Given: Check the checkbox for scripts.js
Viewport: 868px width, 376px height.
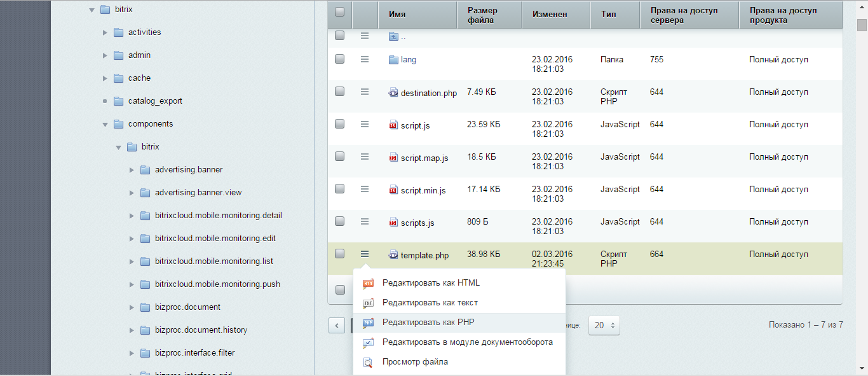Looking at the screenshot, I should (x=340, y=221).
